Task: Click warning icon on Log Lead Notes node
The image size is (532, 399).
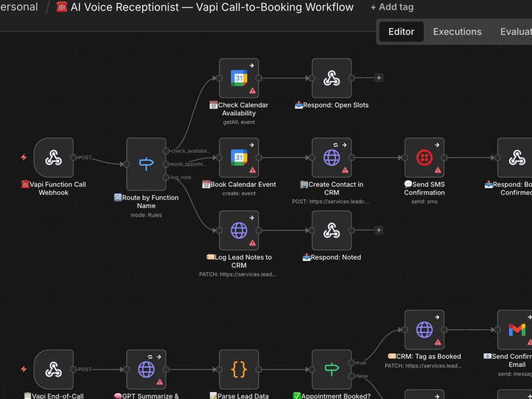Action: click(252, 243)
